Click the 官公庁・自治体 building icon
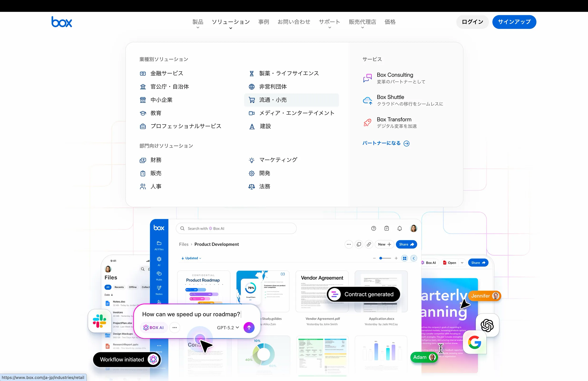The width and height of the screenshot is (588, 381). 143,87
